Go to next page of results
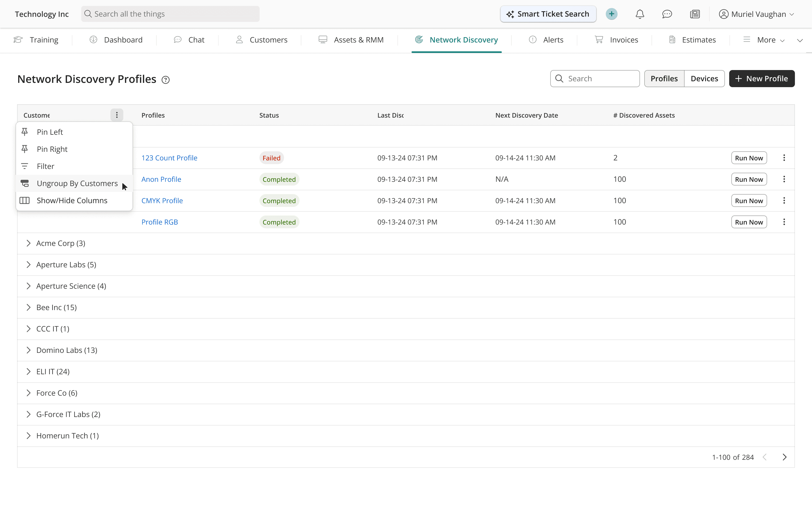The image size is (812, 525). tap(784, 457)
